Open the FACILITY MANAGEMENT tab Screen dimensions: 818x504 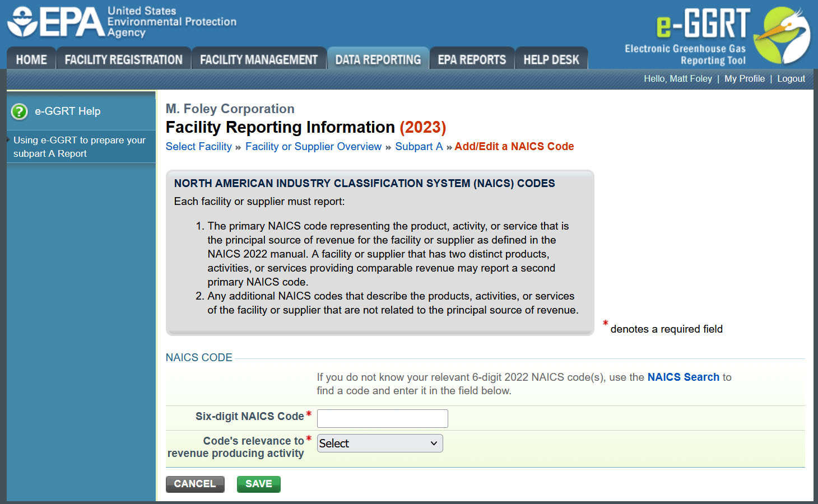pos(259,59)
